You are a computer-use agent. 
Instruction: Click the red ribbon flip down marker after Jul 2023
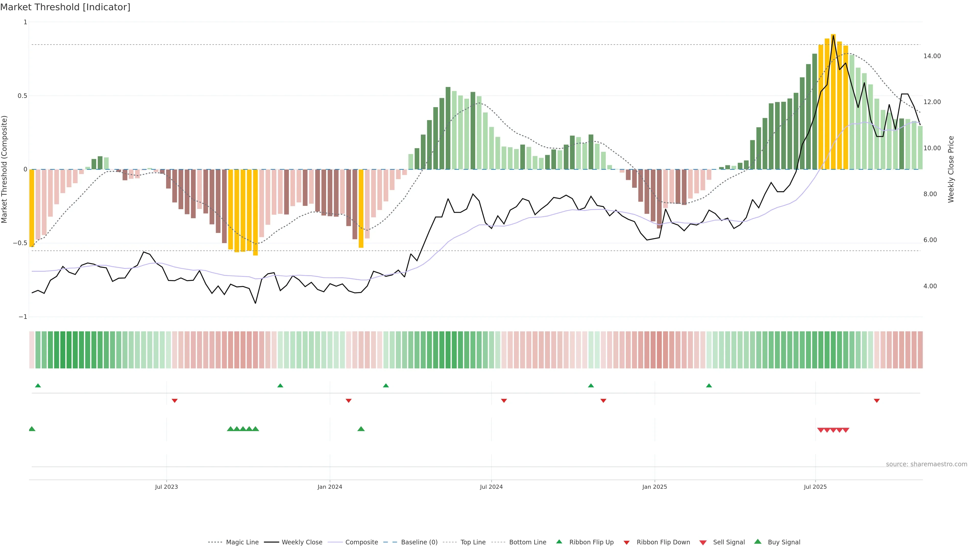[175, 401]
